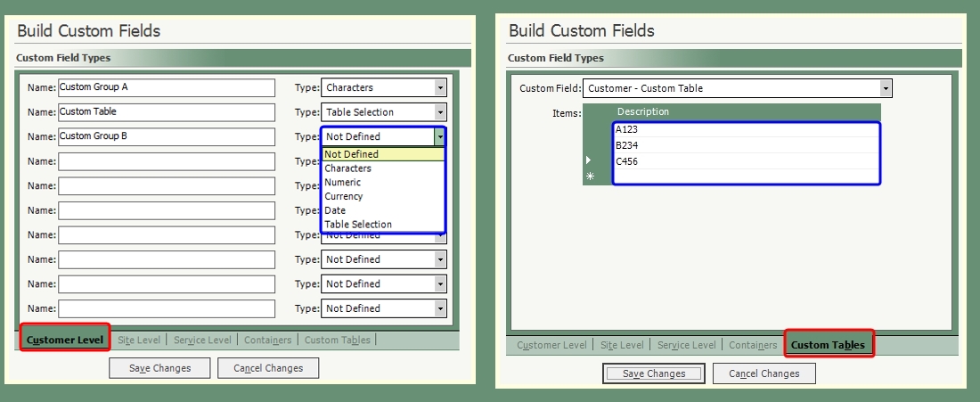The height and width of the screenshot is (402, 980).
Task: Click Save Changes in the right window
Action: pos(654,373)
